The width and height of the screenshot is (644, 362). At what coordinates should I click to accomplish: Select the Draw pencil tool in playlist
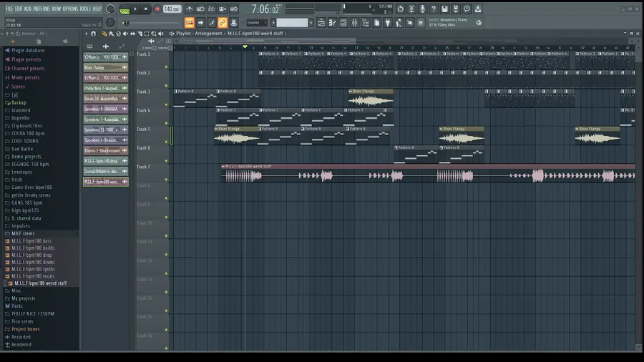[104, 34]
